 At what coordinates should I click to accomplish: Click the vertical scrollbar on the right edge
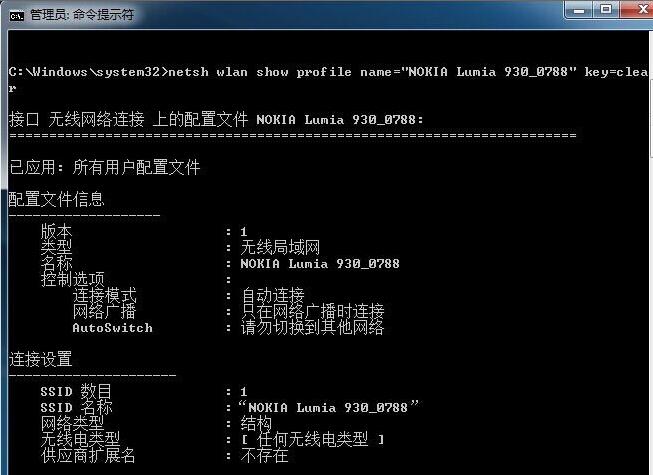pos(651,250)
